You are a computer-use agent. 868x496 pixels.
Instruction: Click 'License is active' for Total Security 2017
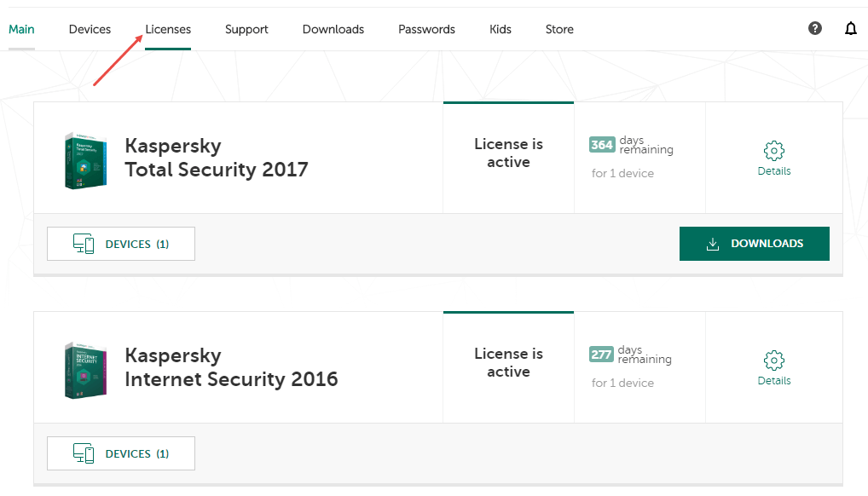(509, 153)
